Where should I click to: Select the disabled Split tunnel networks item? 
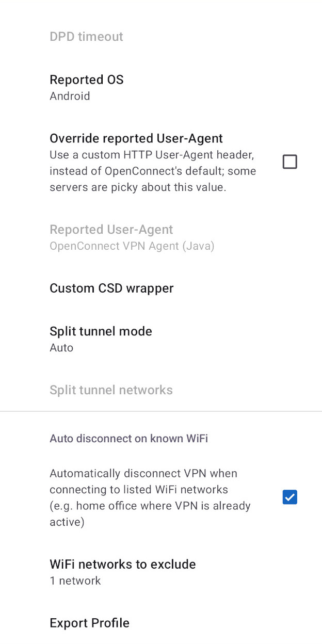click(x=161, y=390)
